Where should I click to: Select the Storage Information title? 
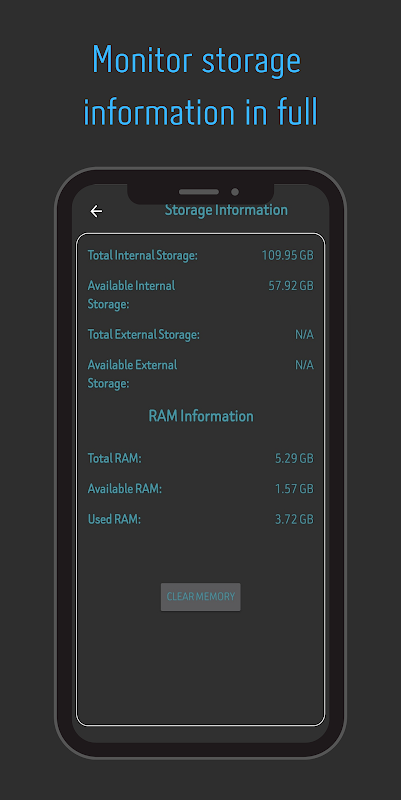(226, 210)
